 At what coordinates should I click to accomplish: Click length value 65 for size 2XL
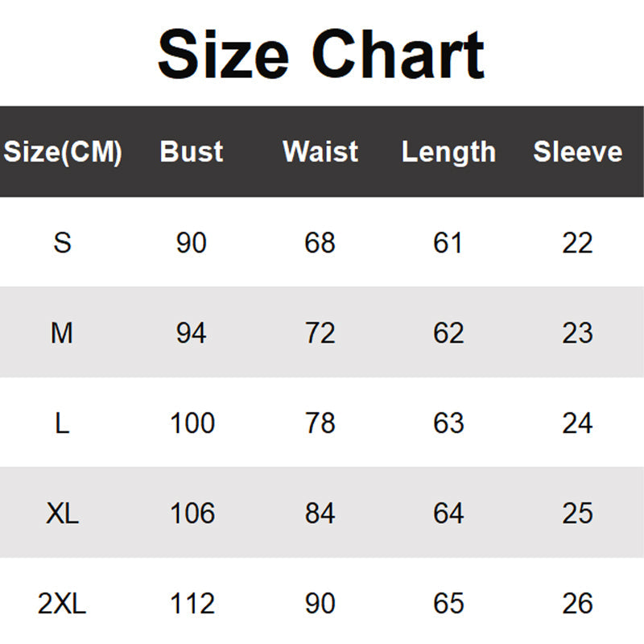point(448,603)
